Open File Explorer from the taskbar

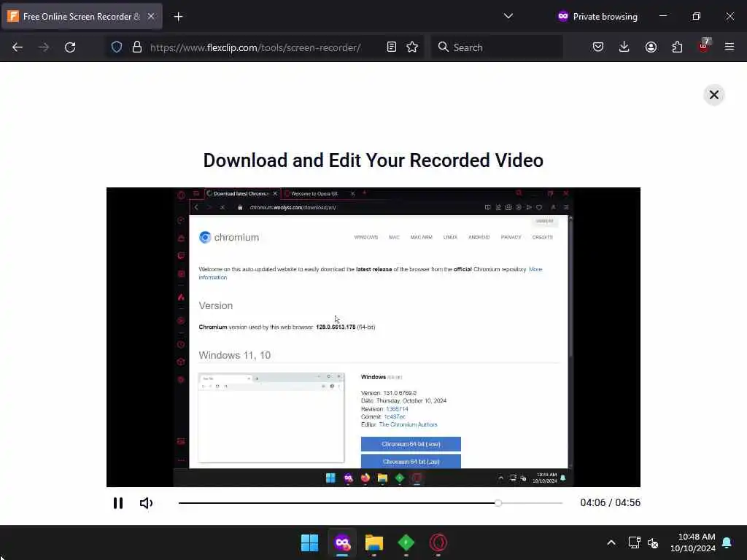click(x=374, y=542)
